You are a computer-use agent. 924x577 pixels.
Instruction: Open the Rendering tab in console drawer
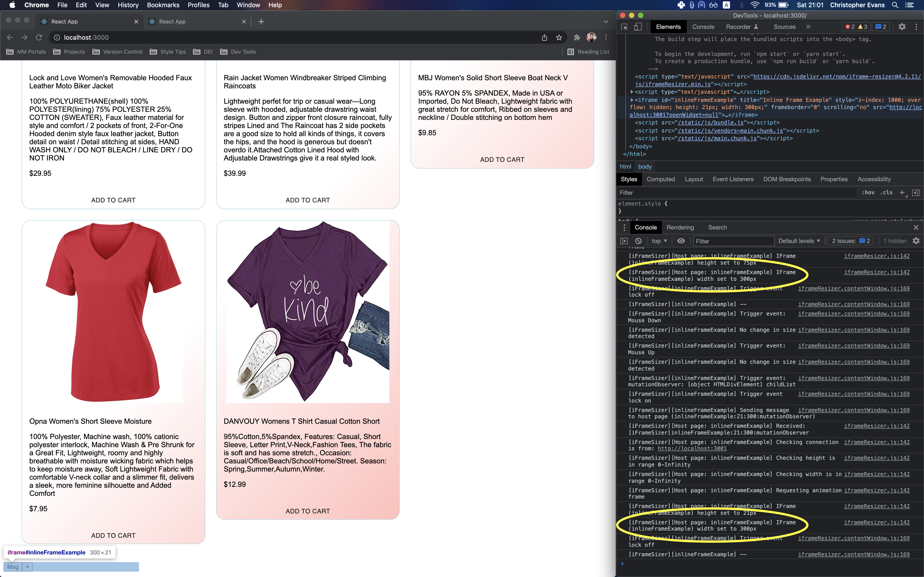(680, 227)
